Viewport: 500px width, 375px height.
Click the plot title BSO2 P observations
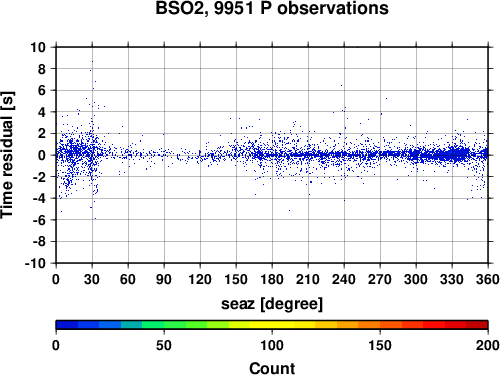[272, 8]
